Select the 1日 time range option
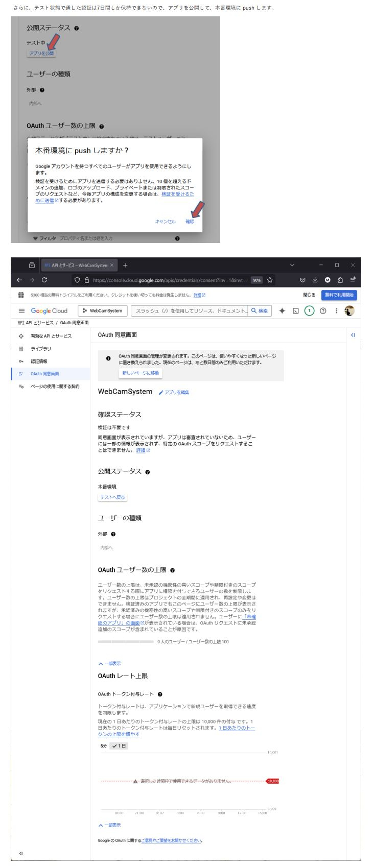Viewport: 374px width, 868px height. point(119,746)
